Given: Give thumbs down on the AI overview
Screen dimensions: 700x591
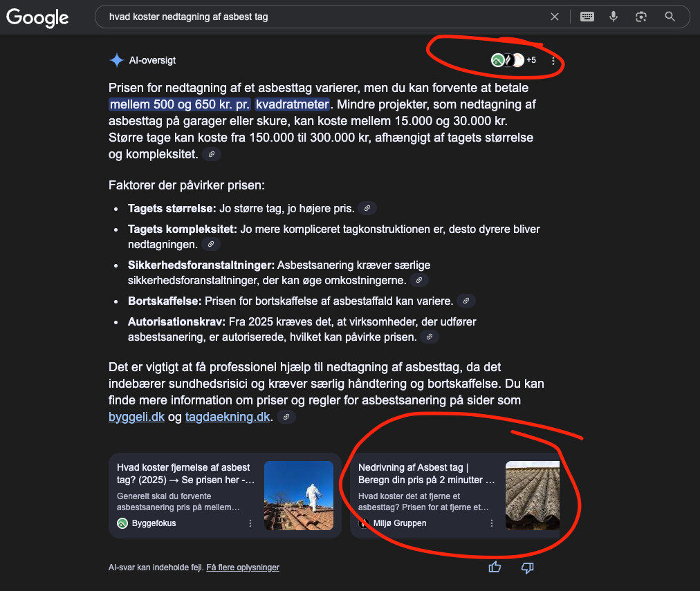Looking at the screenshot, I should 527,567.
